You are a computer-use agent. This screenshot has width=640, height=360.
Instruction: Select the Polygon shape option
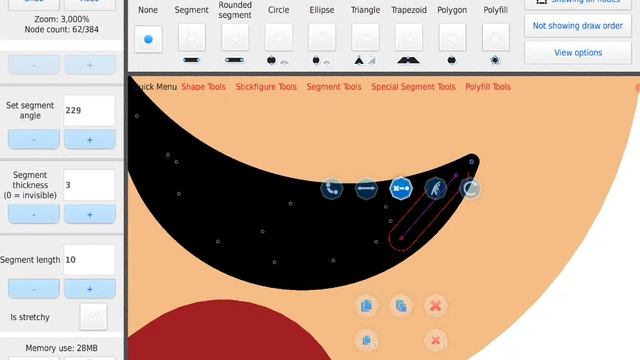pos(452,37)
